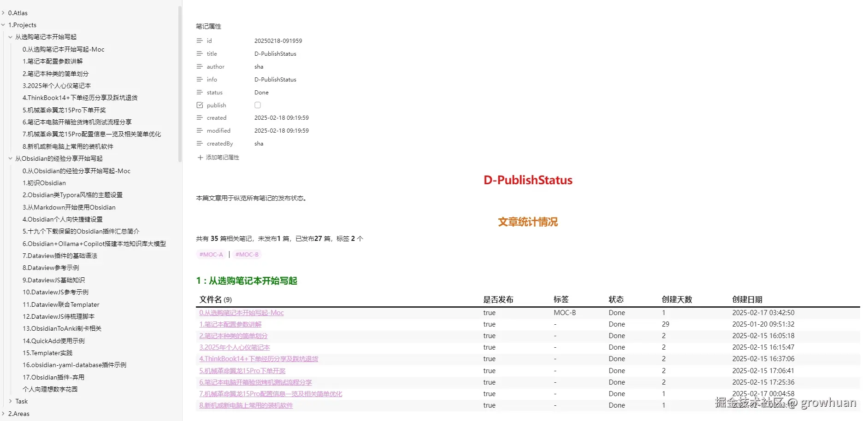This screenshot has height=421, width=868.
Task: Expand the "2.Areas" folder
Action: click(4, 414)
